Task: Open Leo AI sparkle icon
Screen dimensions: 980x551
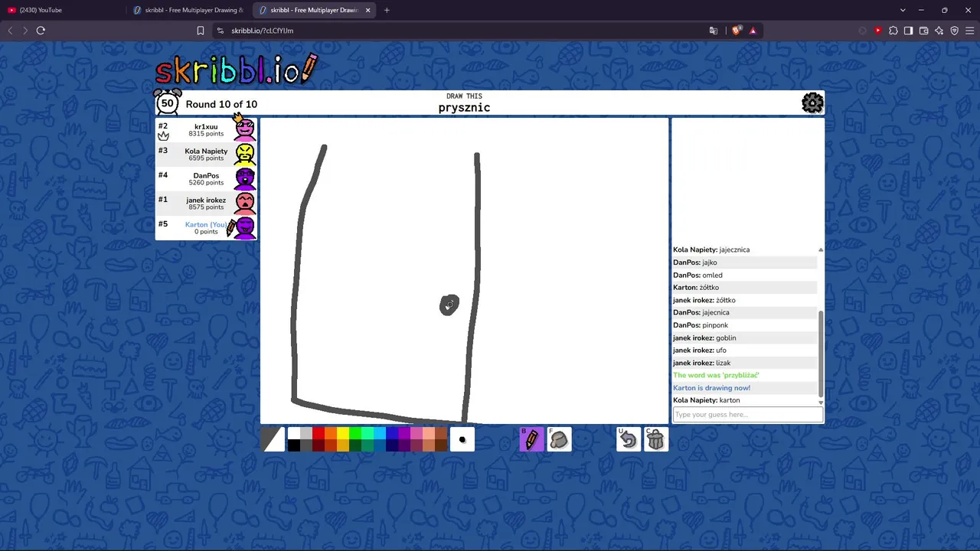Action: pos(939,31)
